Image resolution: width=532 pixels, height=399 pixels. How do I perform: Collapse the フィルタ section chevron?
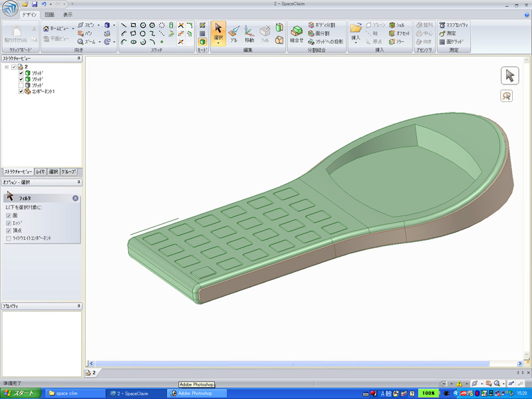(x=75, y=198)
